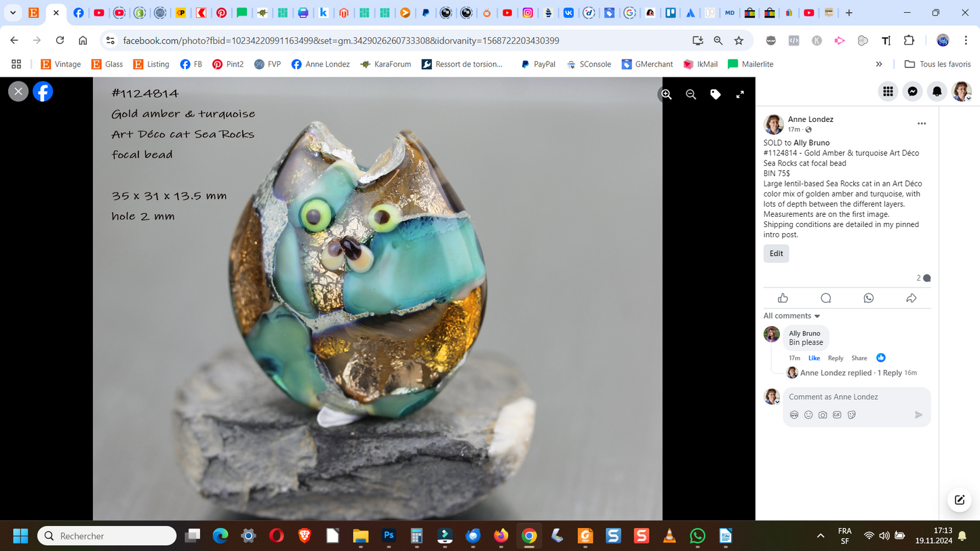
Task: Open the apps grid in bookmarks bar
Action: point(16,64)
